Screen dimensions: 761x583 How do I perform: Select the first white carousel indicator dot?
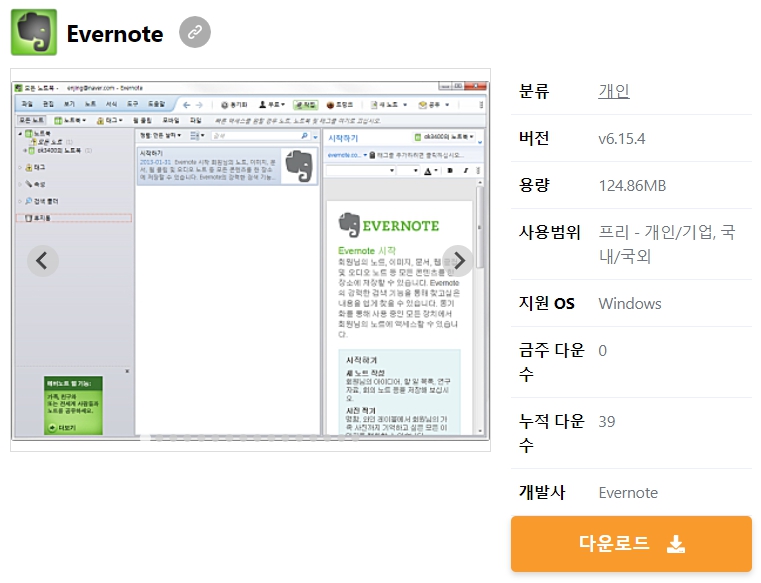click(145, 438)
